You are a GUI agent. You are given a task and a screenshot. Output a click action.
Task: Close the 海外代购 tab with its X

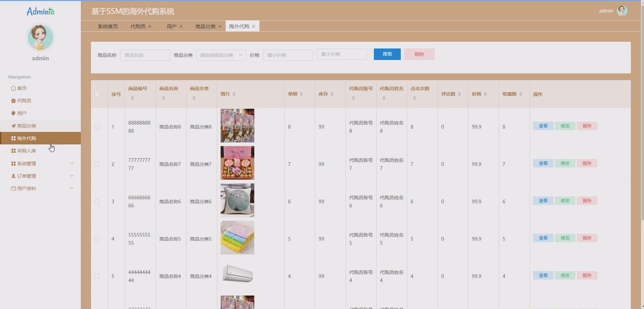253,26
